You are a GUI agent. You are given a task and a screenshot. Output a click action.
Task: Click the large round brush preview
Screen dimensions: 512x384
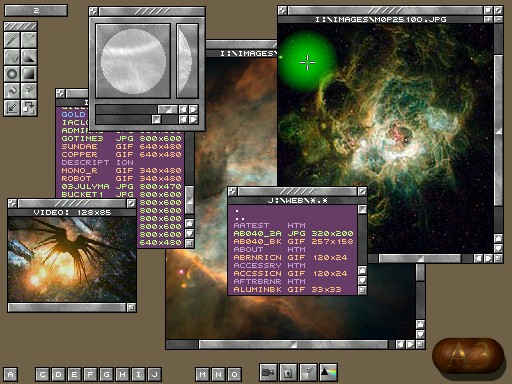(133, 61)
